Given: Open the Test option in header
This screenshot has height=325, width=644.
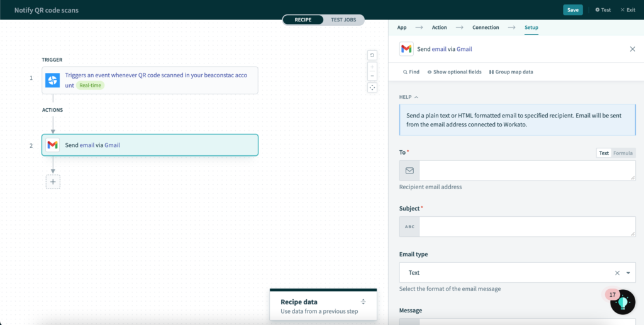Looking at the screenshot, I should click(603, 10).
